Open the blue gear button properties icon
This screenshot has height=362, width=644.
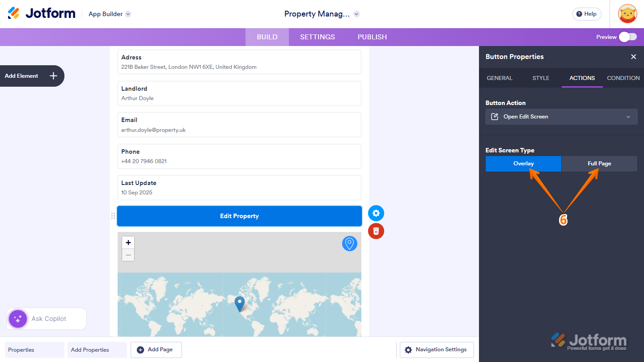pyautogui.click(x=376, y=213)
